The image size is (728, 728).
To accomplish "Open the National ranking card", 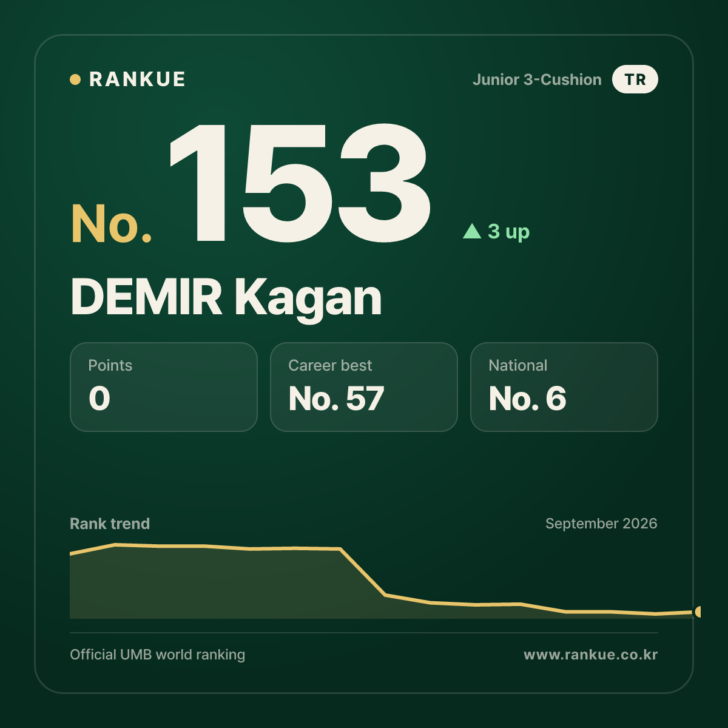I will pyautogui.click(x=564, y=387).
